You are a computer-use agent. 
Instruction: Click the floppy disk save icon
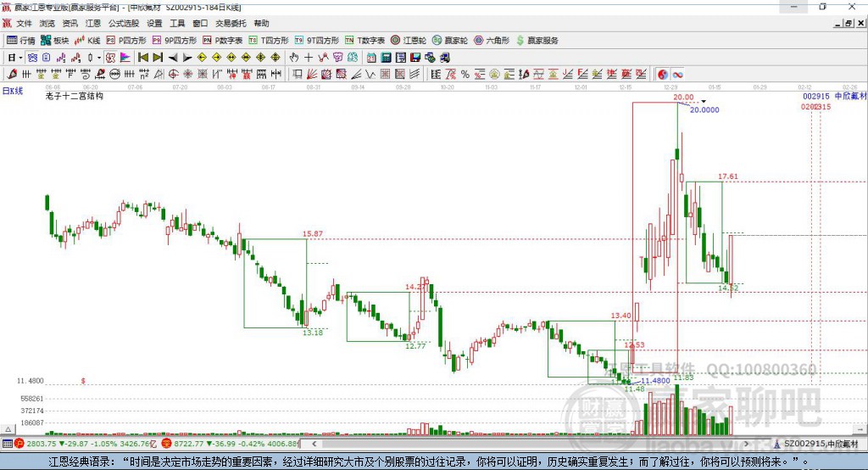[x=415, y=58]
